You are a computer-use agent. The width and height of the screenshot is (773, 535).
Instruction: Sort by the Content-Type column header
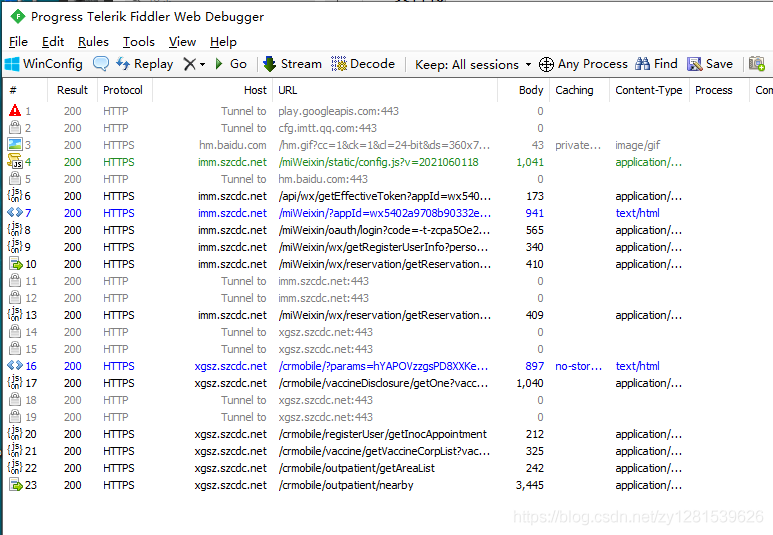click(649, 90)
